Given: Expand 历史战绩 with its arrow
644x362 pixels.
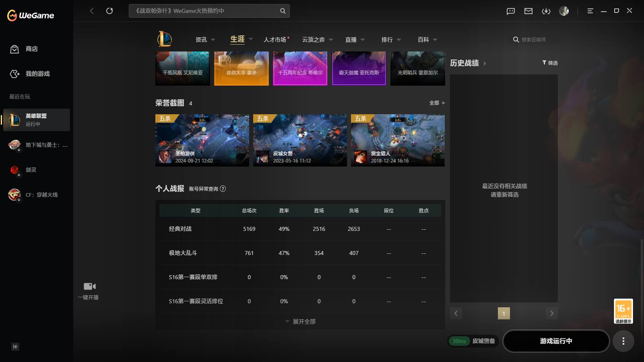Looking at the screenshot, I should (x=485, y=64).
